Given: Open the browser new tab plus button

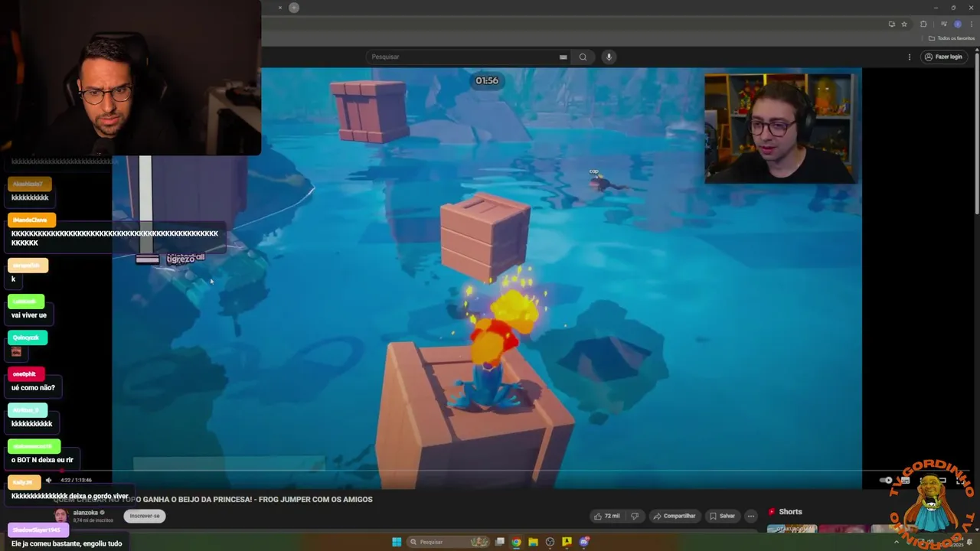Looking at the screenshot, I should coord(294,8).
